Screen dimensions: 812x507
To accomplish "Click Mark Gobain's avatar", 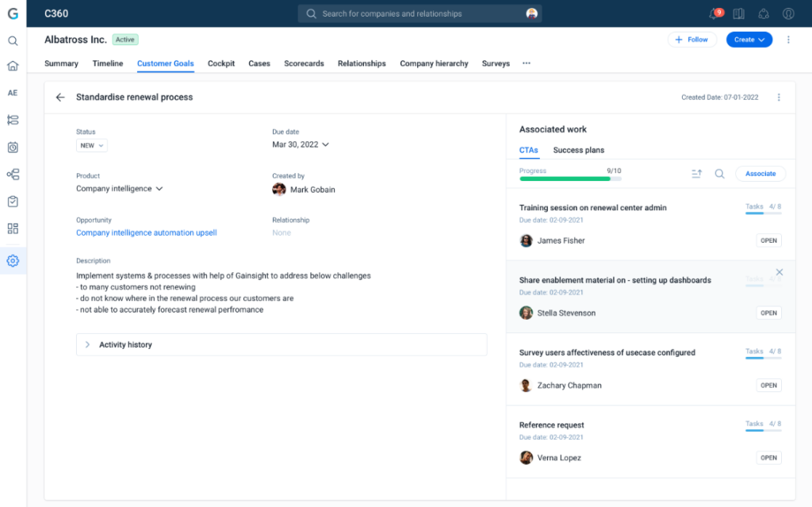I will pos(279,190).
